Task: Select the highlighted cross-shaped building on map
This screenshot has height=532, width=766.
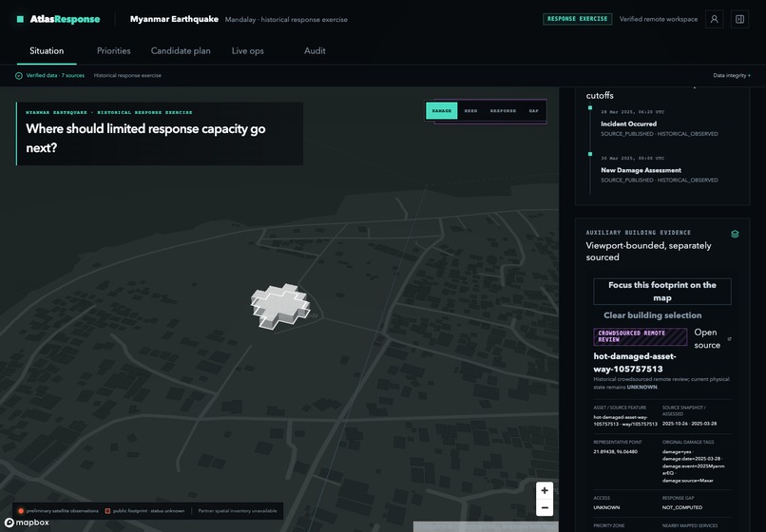Action: 280,305
